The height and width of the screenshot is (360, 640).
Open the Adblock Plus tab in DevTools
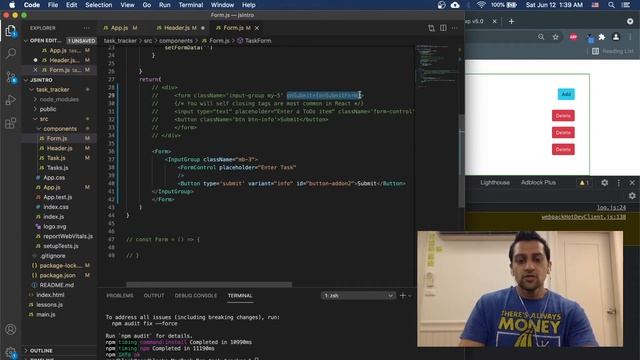pos(538,182)
